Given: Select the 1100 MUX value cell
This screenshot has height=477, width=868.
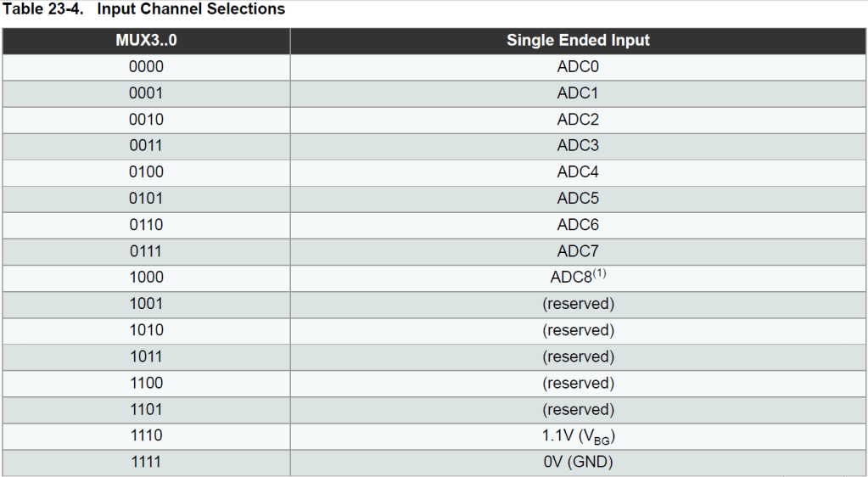Looking at the screenshot, I should pos(146,383).
